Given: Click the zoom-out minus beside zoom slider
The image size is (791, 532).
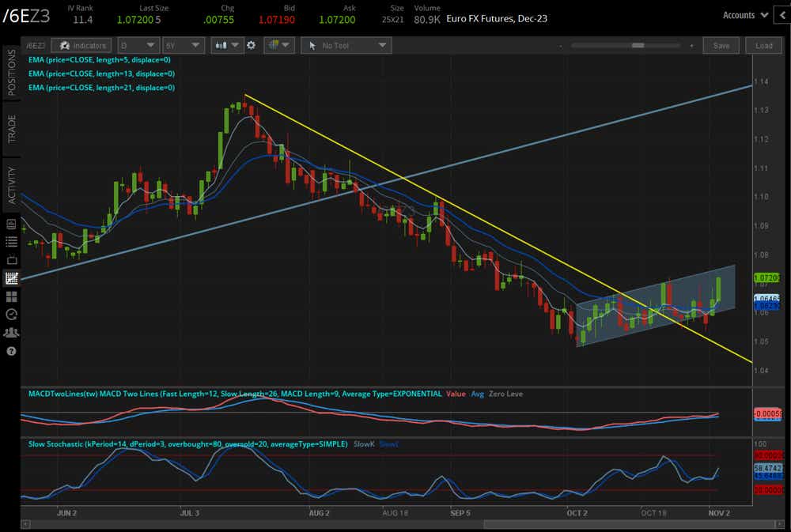Looking at the screenshot, I should (561, 46).
